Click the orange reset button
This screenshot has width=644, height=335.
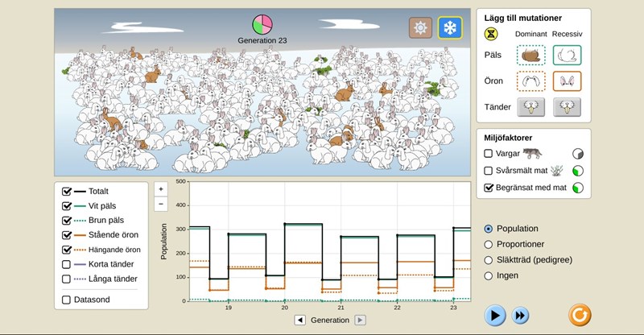[579, 314]
